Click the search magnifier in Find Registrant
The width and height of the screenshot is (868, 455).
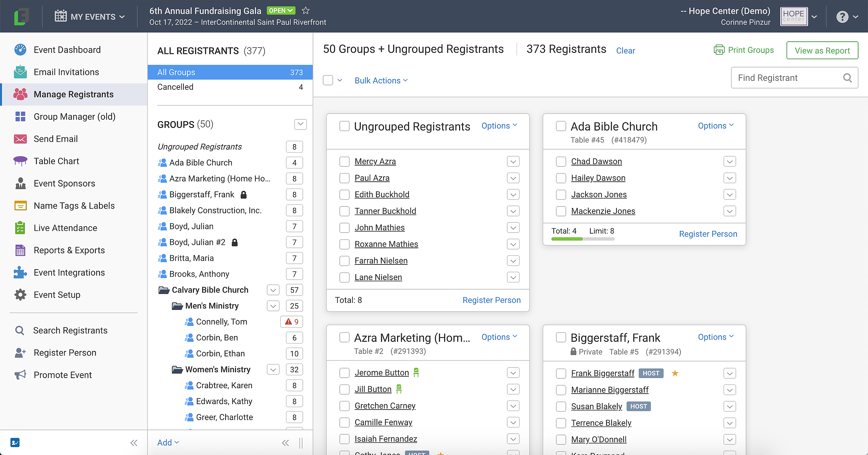pos(847,78)
